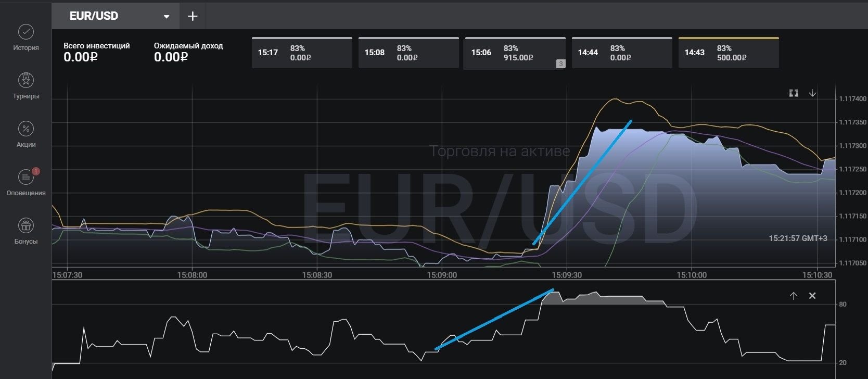The height and width of the screenshot is (379, 868).
Task: Click the 1.117250 price axis label
Action: 852,169
